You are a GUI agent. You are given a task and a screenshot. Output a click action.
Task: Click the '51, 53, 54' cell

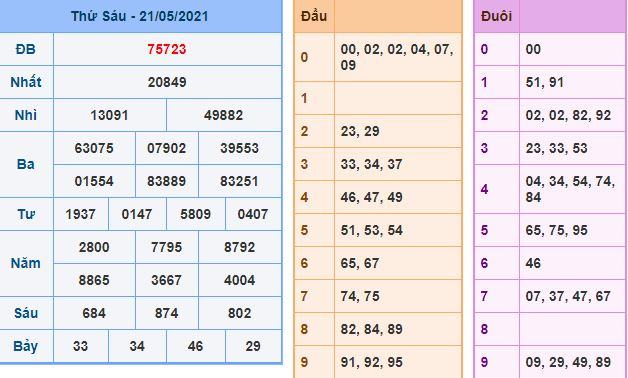(398, 230)
